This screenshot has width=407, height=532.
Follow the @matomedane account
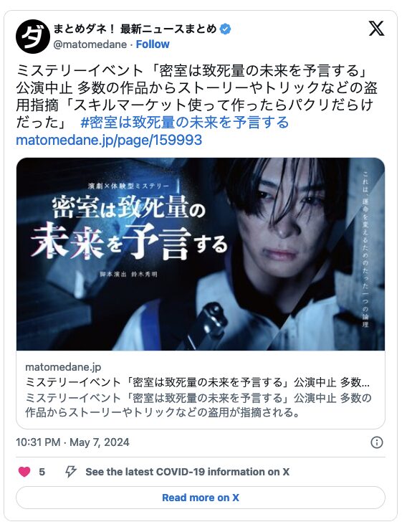coord(153,44)
